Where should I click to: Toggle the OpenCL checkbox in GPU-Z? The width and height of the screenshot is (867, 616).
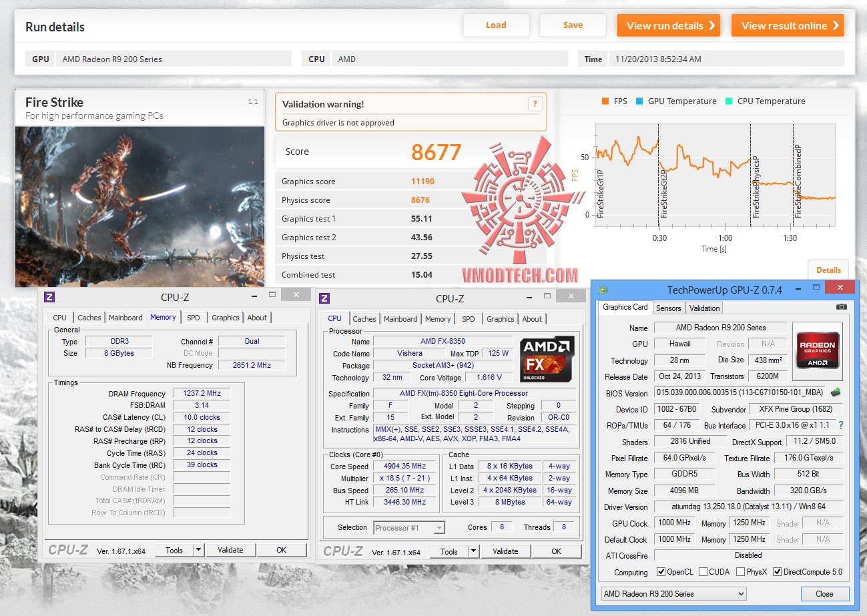661,572
